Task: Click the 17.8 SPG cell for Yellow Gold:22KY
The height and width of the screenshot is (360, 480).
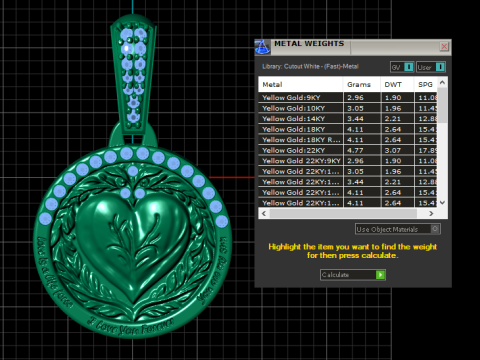Action: tap(426, 150)
